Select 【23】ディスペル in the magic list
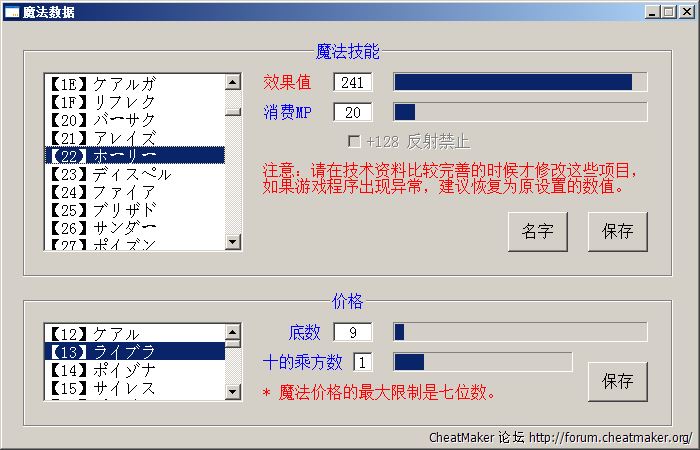 (x=133, y=174)
